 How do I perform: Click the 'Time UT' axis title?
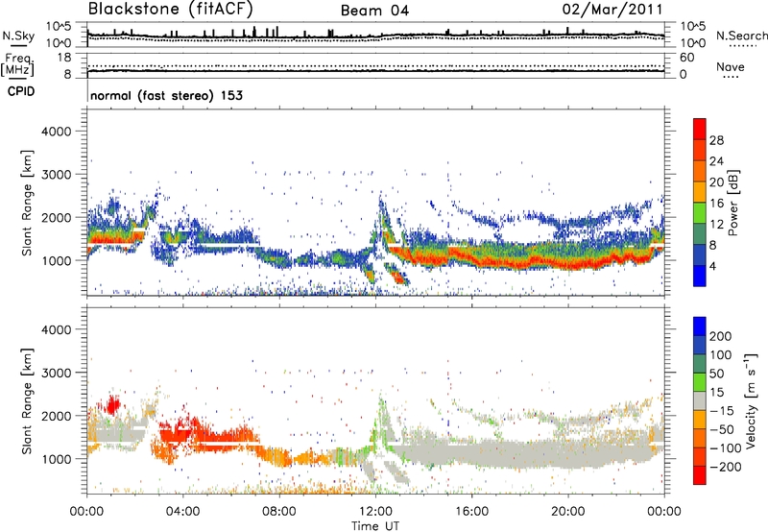pos(375,526)
